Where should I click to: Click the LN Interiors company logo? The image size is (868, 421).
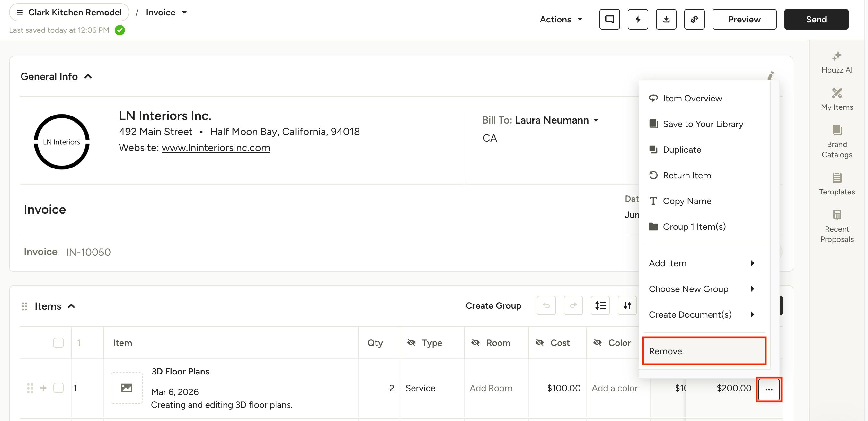click(62, 142)
